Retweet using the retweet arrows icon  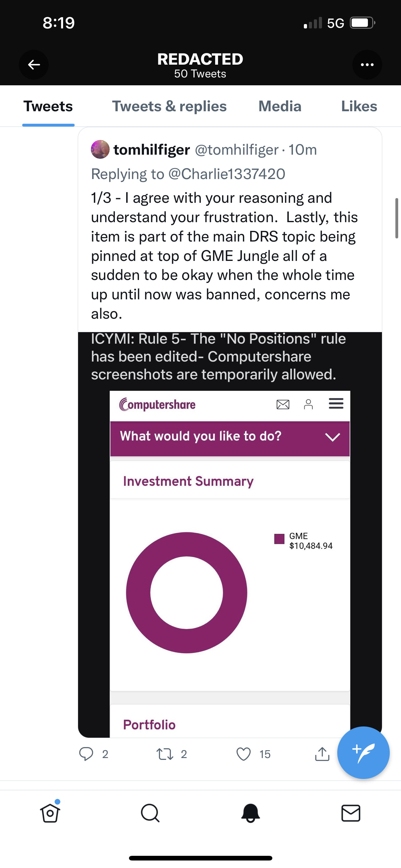[165, 754]
